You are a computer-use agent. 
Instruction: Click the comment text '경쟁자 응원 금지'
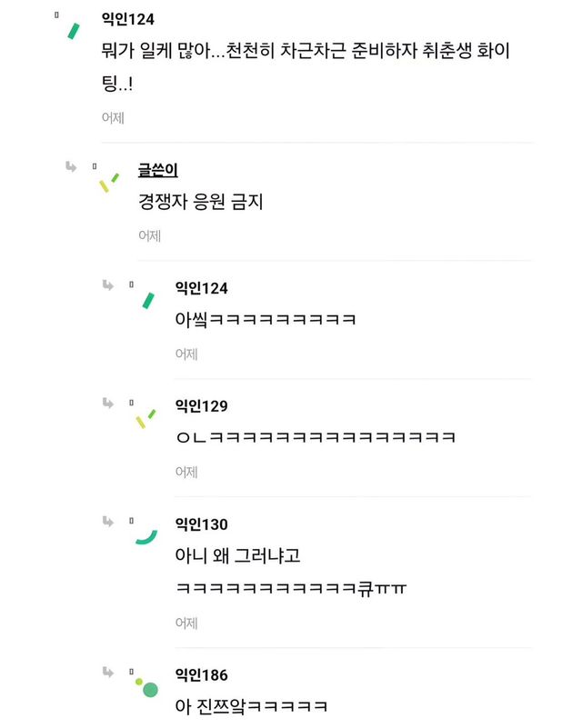200,202
